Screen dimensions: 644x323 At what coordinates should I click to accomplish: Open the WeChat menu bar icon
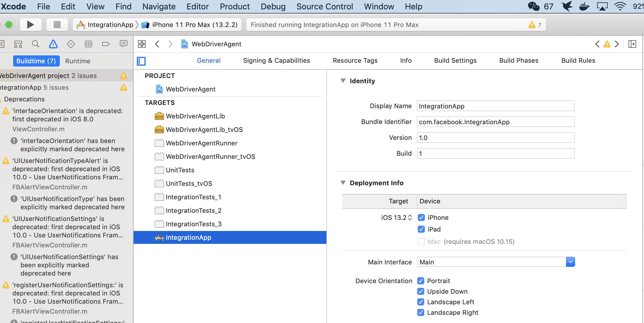pyautogui.click(x=534, y=6)
